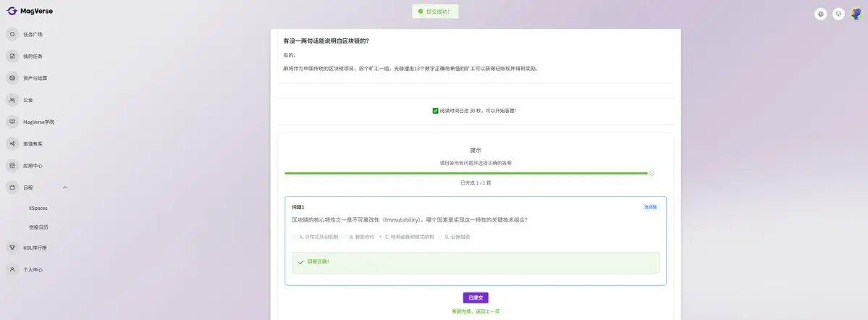Open 空投日历 submenu item
The height and width of the screenshot is (320, 868).
pos(38,227)
